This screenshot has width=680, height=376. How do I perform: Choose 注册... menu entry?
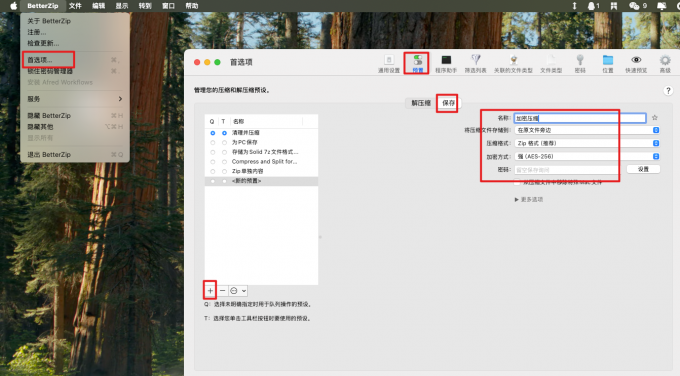[x=75, y=32]
